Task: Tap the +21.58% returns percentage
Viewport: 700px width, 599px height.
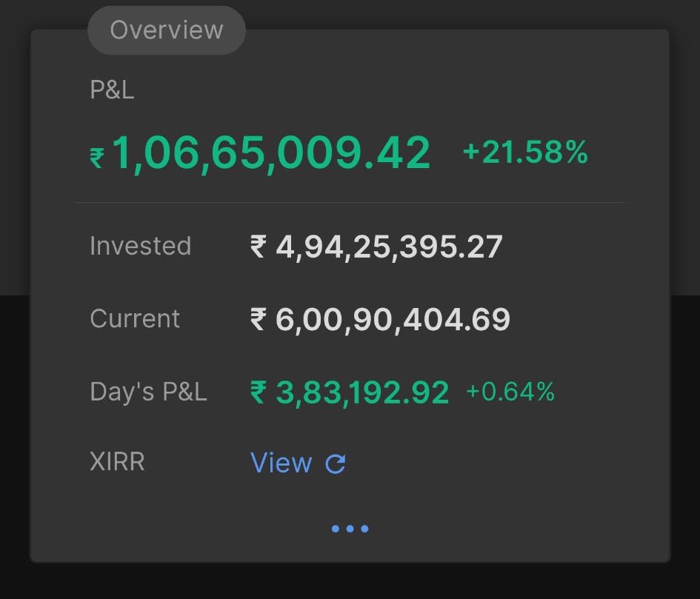Action: tap(525, 153)
